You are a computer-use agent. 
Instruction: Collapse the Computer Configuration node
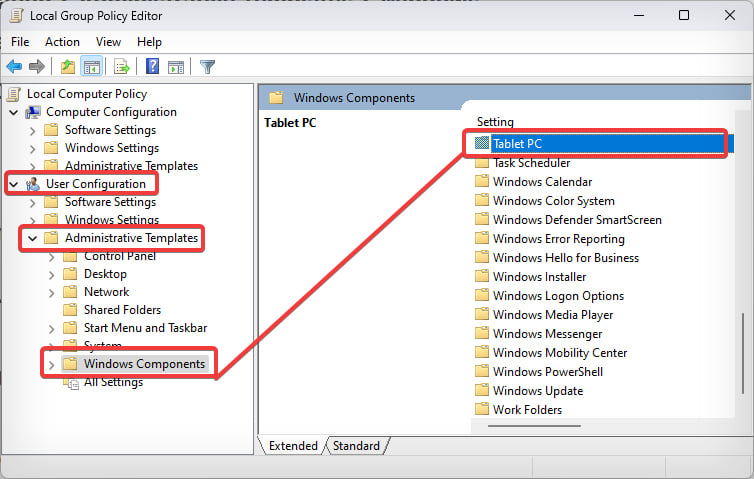coord(14,112)
